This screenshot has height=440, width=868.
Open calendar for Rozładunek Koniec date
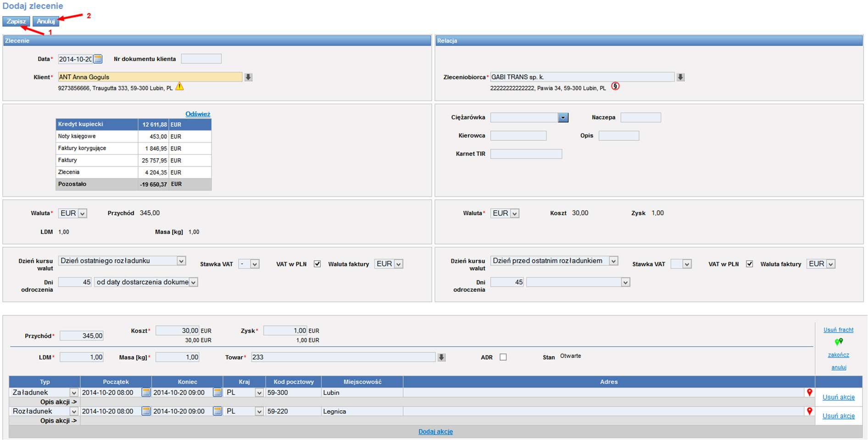coord(217,411)
